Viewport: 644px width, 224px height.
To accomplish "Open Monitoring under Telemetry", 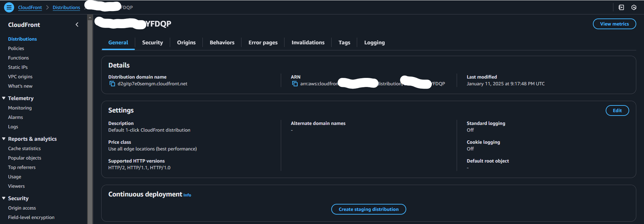I will 20,108.
